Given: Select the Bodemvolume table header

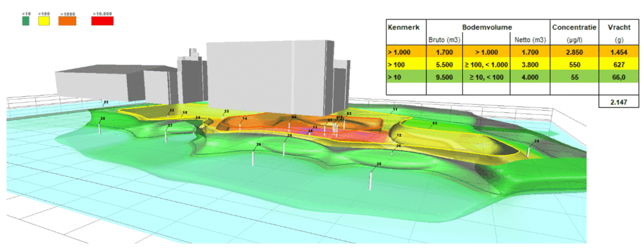Looking at the screenshot, I should point(488,27).
